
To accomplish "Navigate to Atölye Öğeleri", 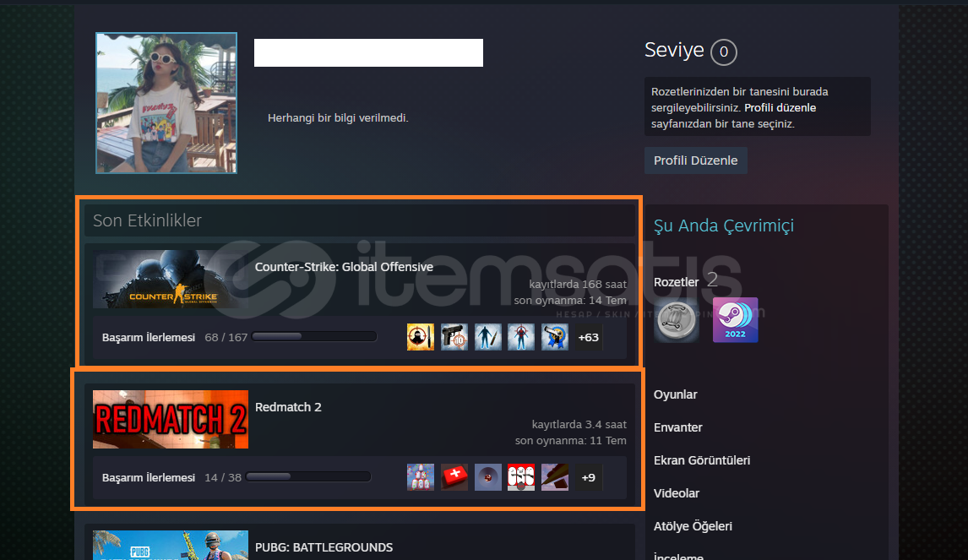I will (x=693, y=526).
